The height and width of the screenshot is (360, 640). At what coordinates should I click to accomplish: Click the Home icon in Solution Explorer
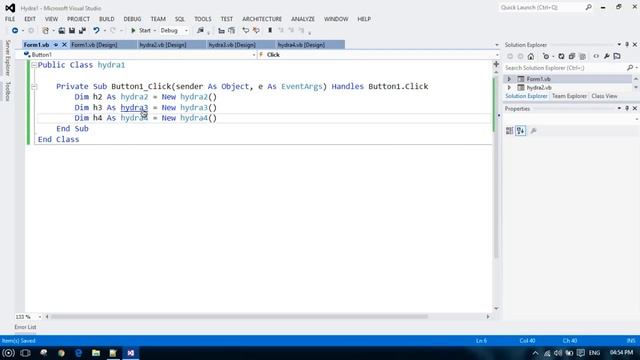point(531,56)
